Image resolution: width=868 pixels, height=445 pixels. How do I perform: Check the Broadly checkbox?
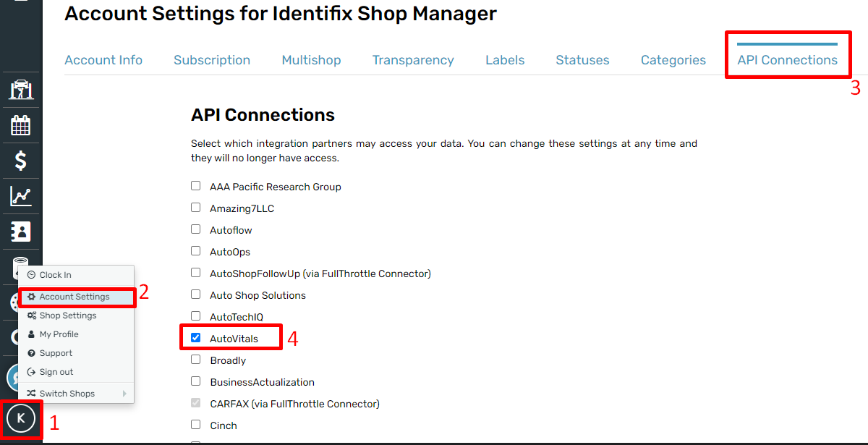[x=195, y=360]
